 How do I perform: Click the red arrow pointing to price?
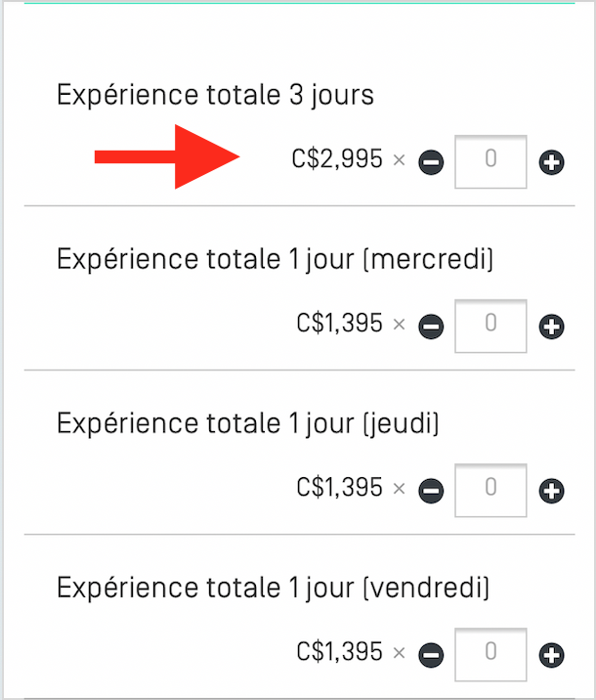coord(167,156)
